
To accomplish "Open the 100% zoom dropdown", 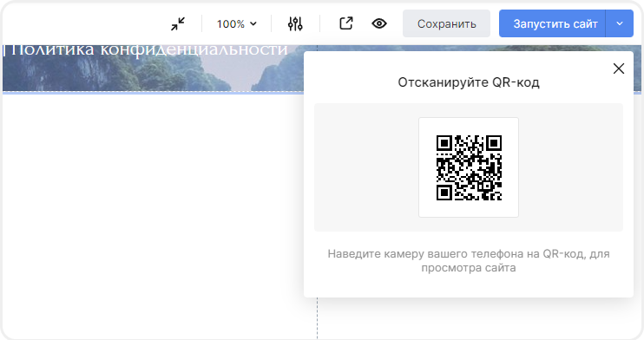I will pos(237,24).
